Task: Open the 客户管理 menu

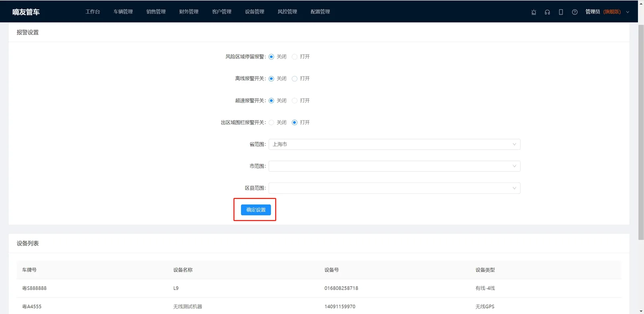Action: 222,12
